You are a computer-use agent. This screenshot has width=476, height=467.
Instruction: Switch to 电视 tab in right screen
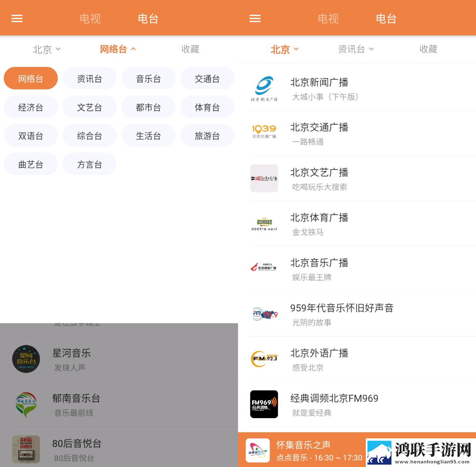point(328,19)
